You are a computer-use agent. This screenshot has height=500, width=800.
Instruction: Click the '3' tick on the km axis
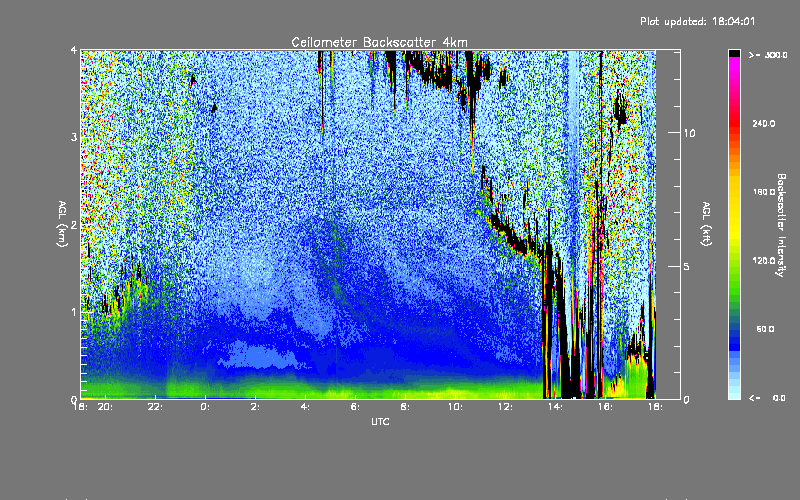(74, 137)
